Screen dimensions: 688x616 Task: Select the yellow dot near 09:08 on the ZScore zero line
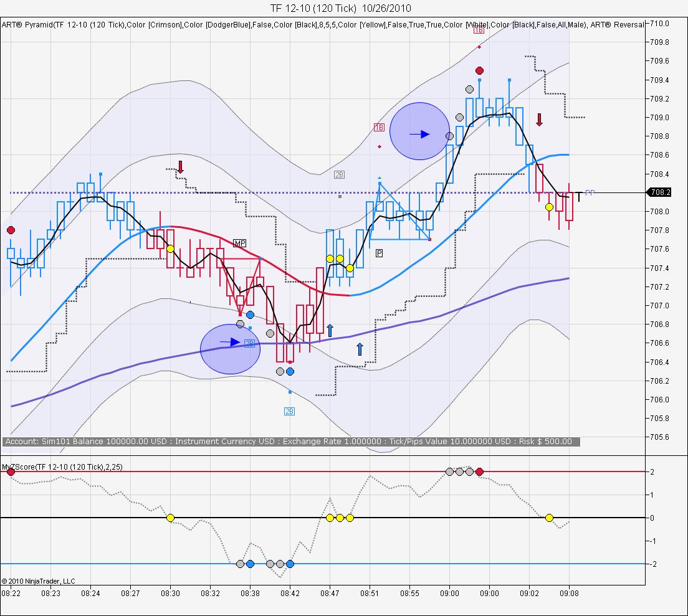[x=549, y=518]
